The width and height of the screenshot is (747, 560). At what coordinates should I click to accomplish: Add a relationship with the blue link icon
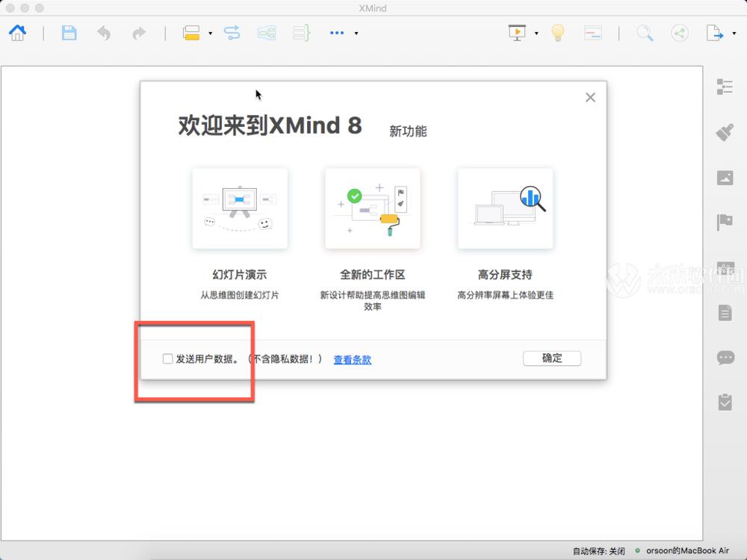[x=232, y=33]
